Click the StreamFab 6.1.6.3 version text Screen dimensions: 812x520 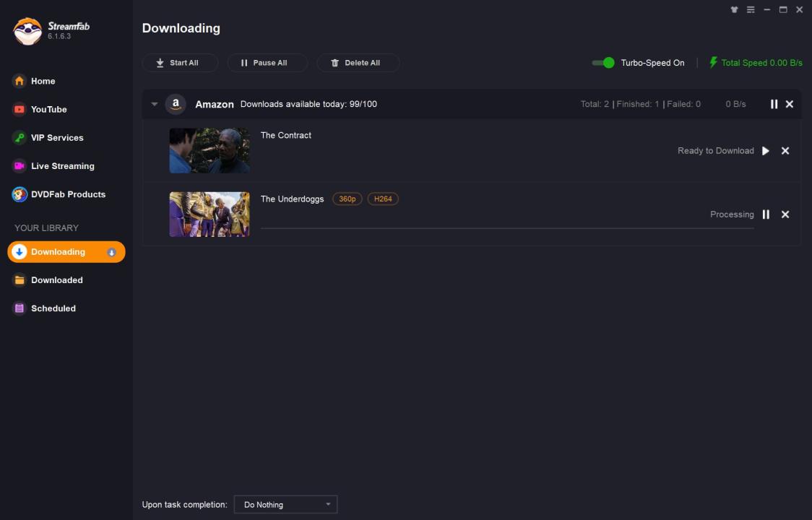pos(59,36)
